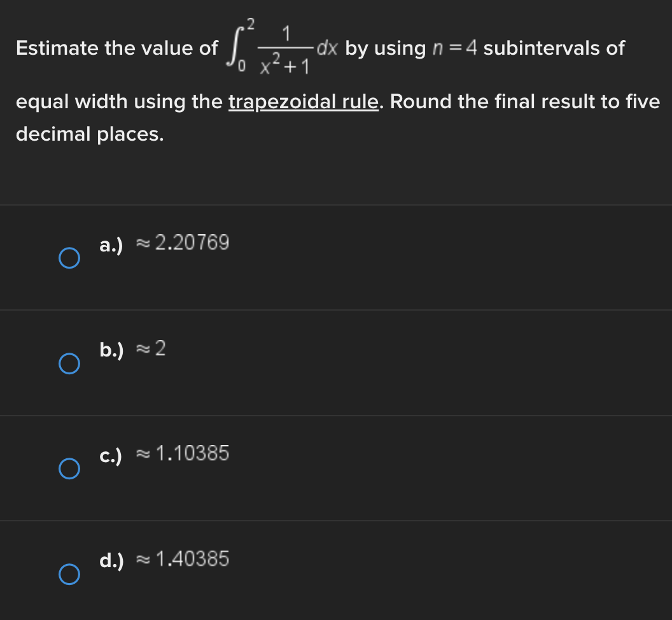Select the radio button for option b.)
672x620 pixels.
(70, 364)
